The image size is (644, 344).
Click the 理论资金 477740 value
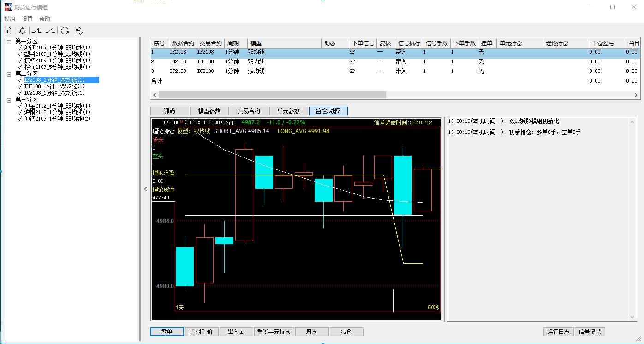[x=161, y=198]
